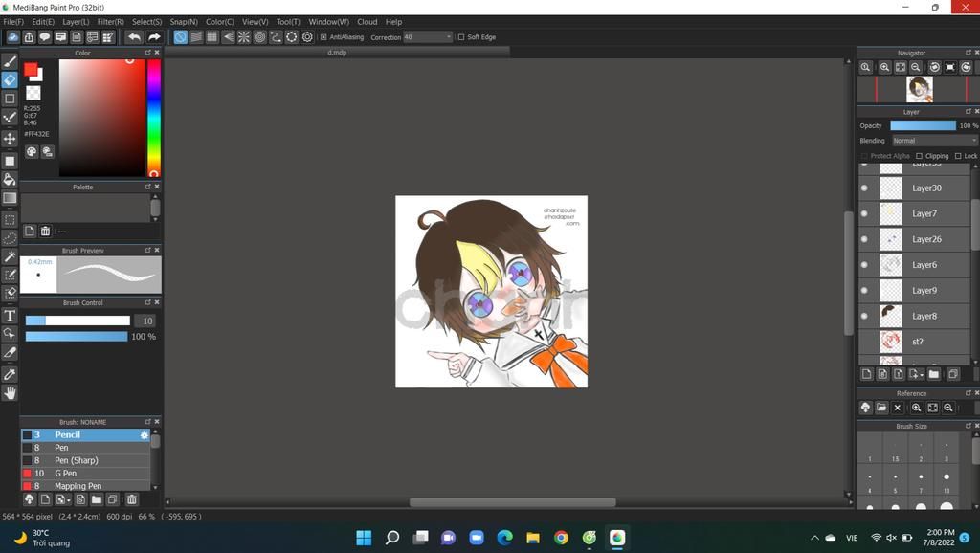Select the Pen (Sharp) brush
The width and height of the screenshot is (980, 553).
coord(85,460)
